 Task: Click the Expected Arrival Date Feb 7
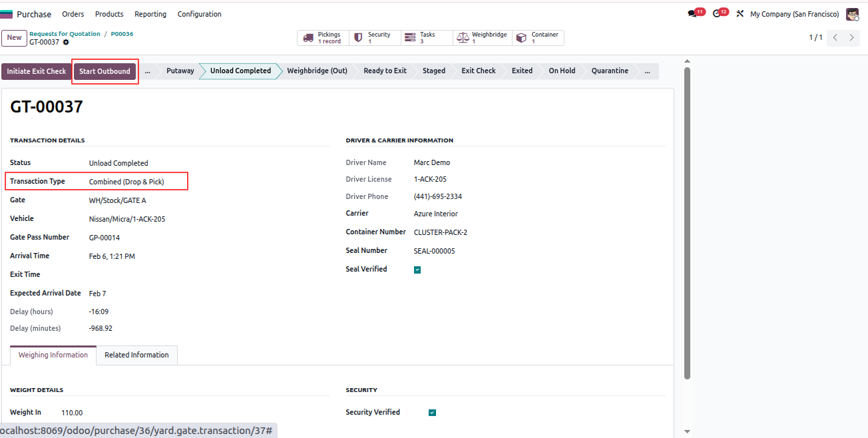(97, 294)
